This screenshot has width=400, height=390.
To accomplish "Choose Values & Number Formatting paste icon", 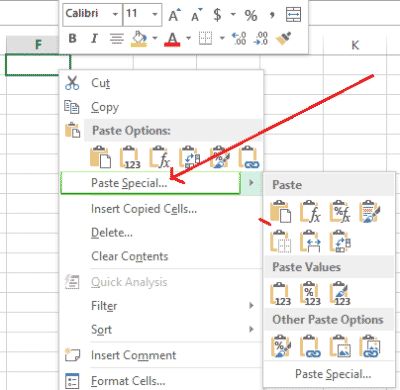I will 310,294.
